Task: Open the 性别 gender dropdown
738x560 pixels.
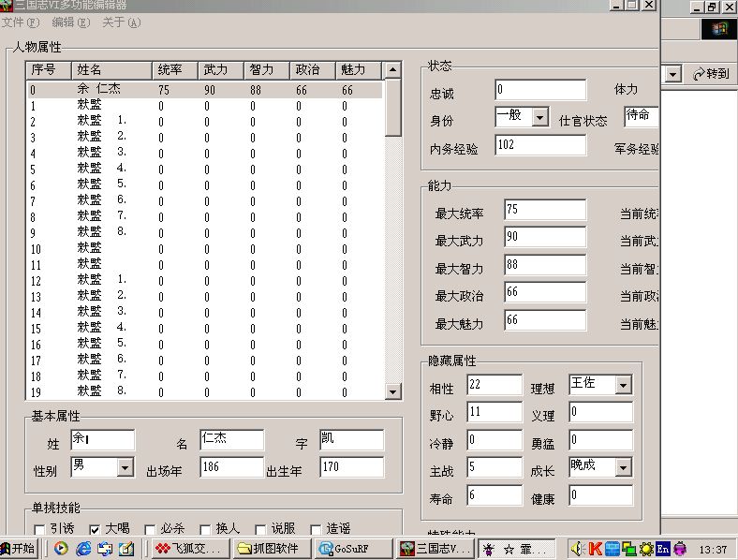Action: click(126, 466)
